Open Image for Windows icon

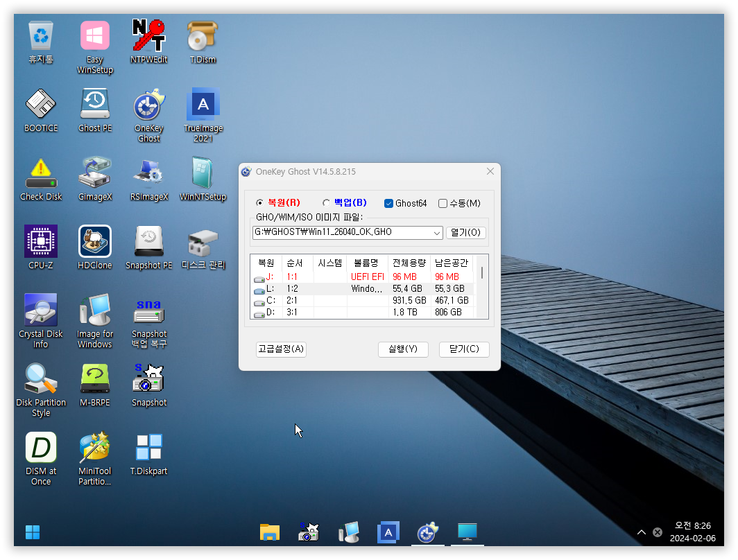[x=94, y=321]
